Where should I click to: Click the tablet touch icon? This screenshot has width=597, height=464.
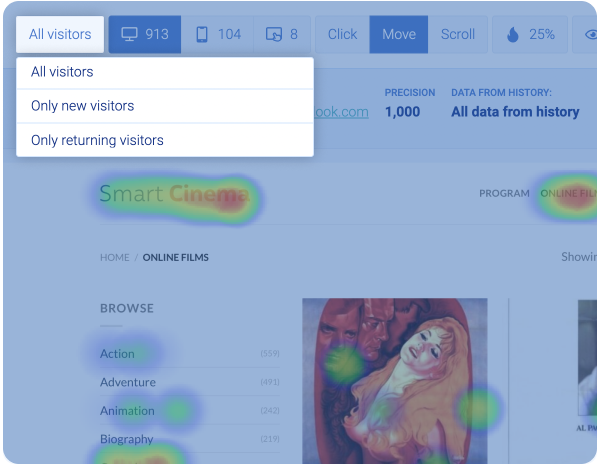click(274, 34)
